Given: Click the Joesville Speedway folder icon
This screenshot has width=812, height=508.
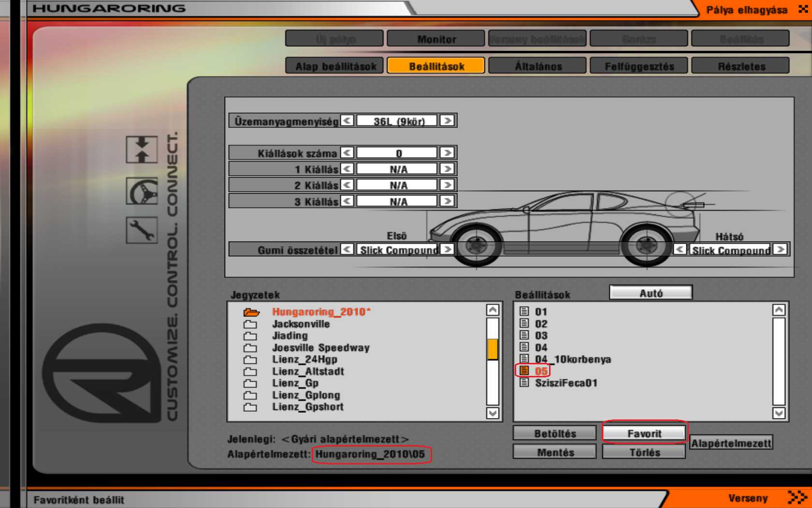Looking at the screenshot, I should coord(250,348).
